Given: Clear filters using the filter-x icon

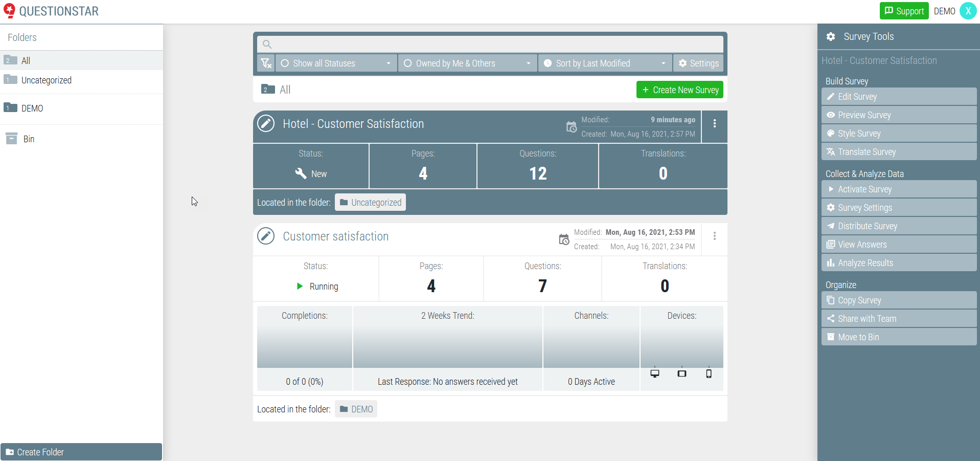Looking at the screenshot, I should pos(266,63).
